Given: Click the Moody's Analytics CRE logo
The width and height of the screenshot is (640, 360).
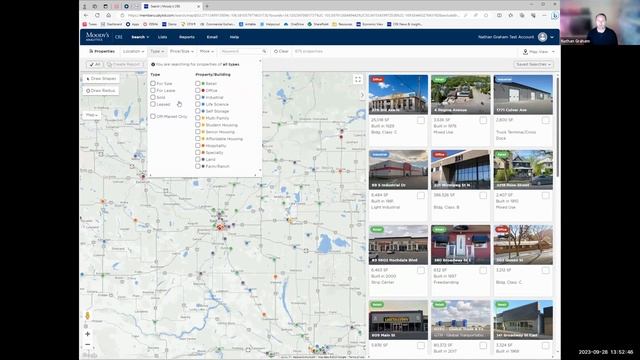Looking at the screenshot, I should pyautogui.click(x=104, y=37).
